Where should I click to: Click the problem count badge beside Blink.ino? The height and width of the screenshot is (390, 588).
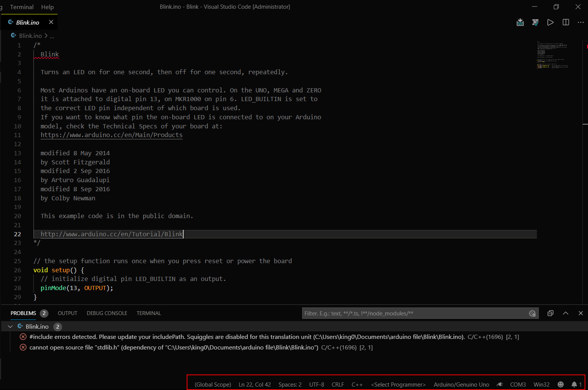click(x=58, y=326)
